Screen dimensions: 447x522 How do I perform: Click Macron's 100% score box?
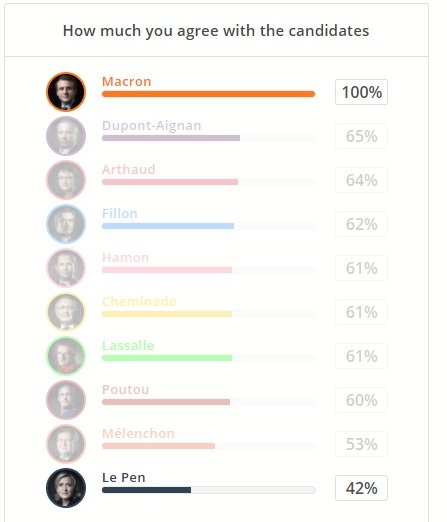[x=361, y=92]
